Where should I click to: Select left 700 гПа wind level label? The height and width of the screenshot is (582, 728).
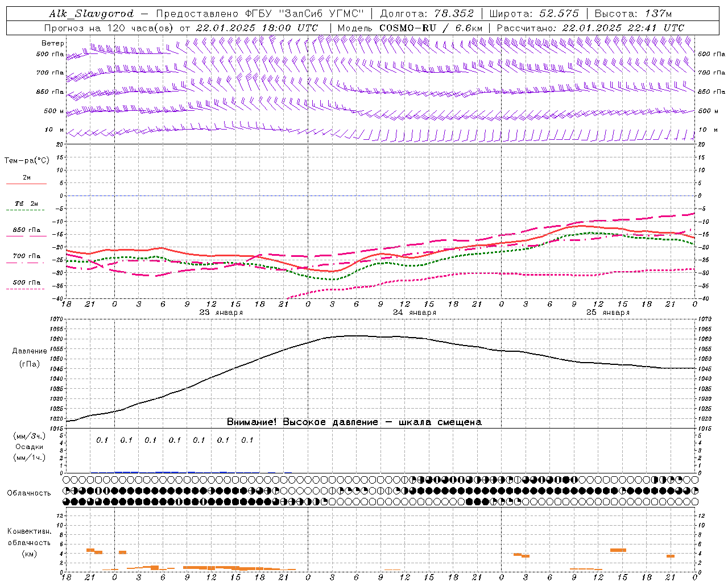50,73
